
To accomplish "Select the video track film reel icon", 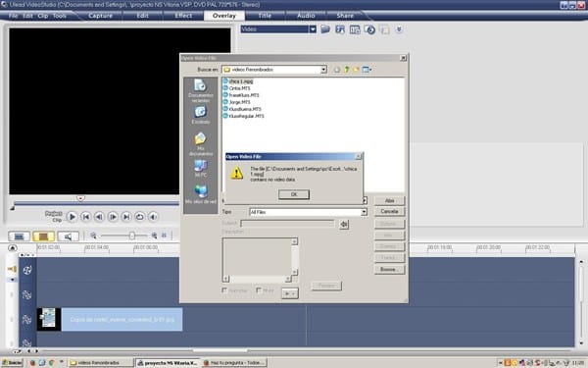I will [27, 270].
